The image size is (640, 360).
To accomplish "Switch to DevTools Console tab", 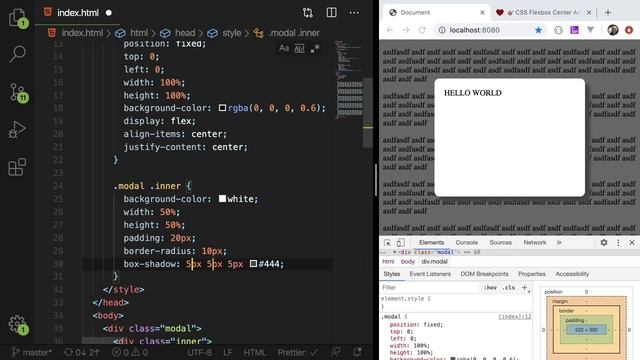I will (467, 242).
